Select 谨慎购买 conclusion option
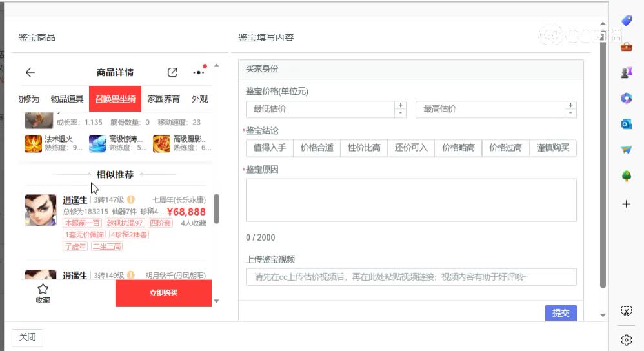 [x=553, y=148]
